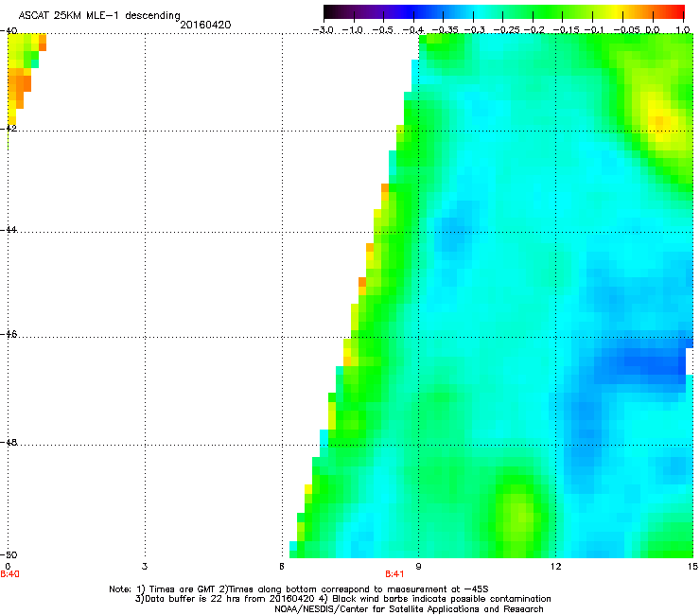The width and height of the screenshot is (700, 615).
Task: Click the "-0.4" color scale value
Action: (x=413, y=30)
